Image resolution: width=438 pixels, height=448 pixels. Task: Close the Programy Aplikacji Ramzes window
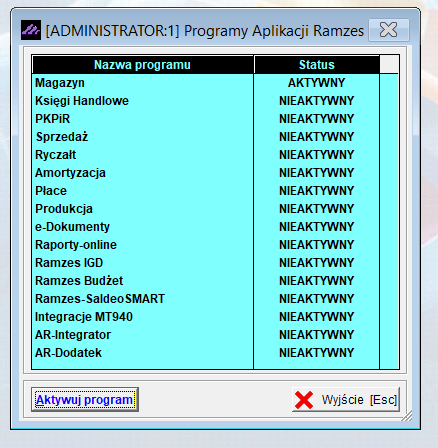coord(389,30)
